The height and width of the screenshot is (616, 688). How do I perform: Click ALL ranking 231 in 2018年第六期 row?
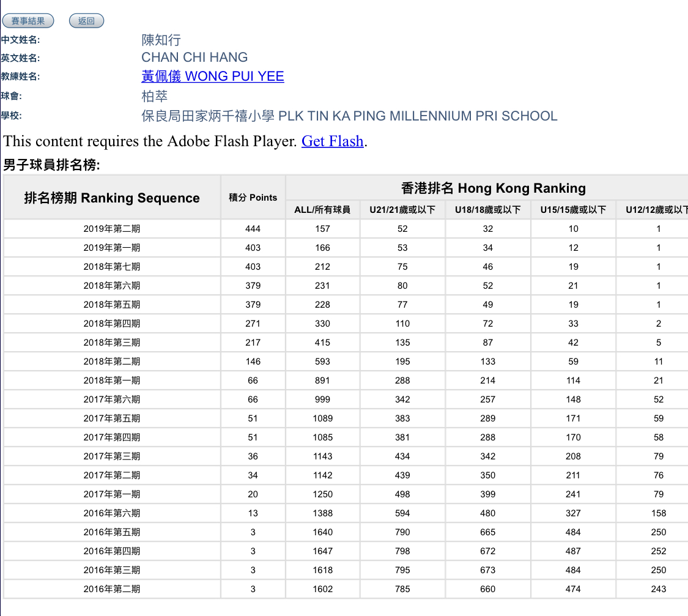(x=322, y=286)
